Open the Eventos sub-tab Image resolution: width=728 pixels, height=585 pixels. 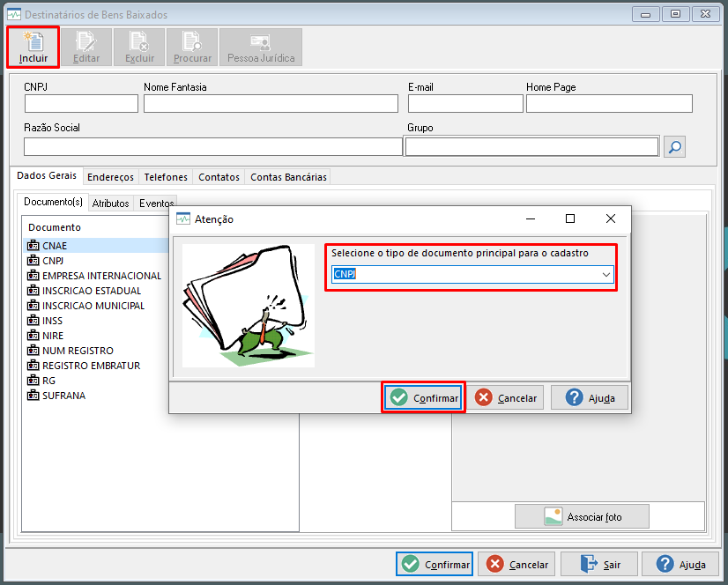156,204
